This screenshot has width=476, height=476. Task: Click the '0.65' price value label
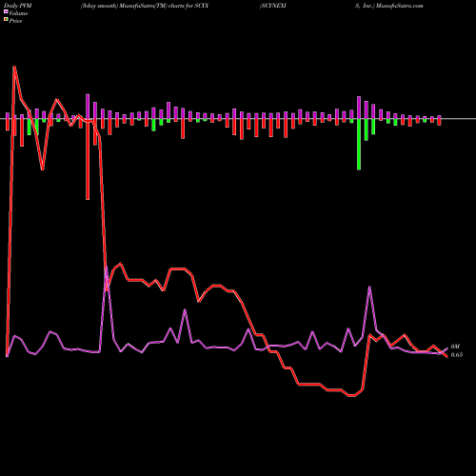click(x=457, y=355)
